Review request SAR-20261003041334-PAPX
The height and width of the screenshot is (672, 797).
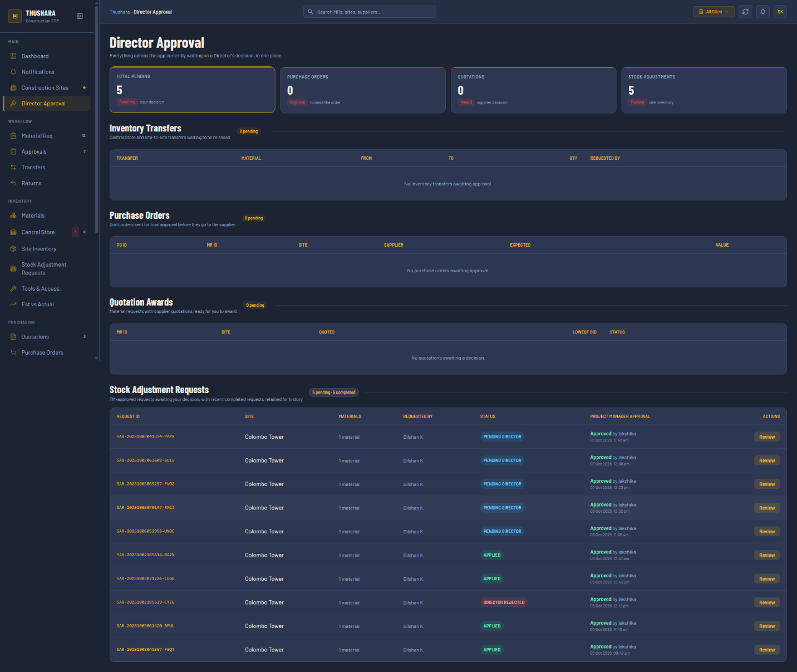(x=767, y=437)
